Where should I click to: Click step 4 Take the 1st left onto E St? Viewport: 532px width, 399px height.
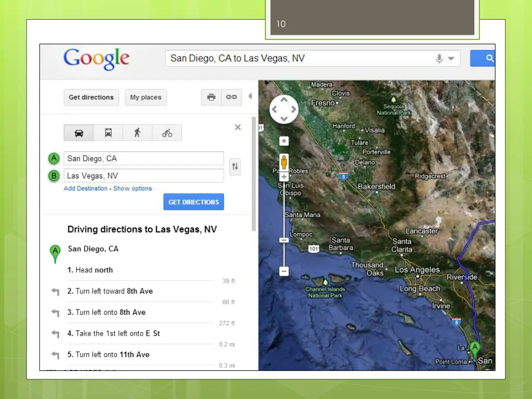(x=114, y=334)
